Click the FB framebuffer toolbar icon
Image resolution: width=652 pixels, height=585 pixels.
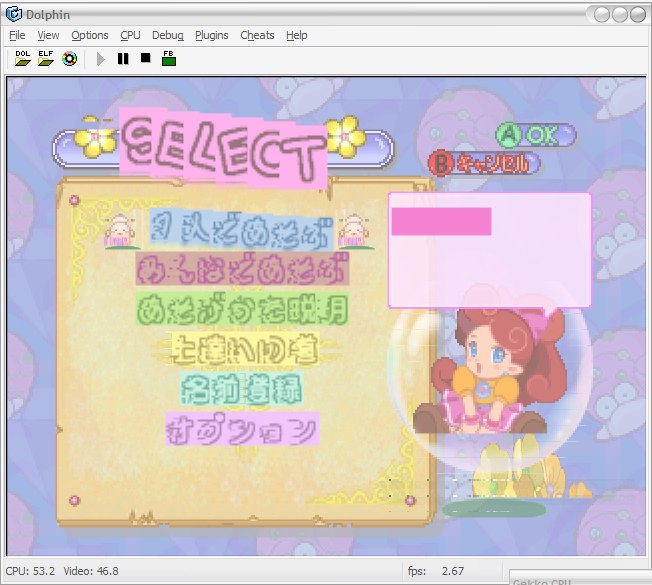(169, 59)
